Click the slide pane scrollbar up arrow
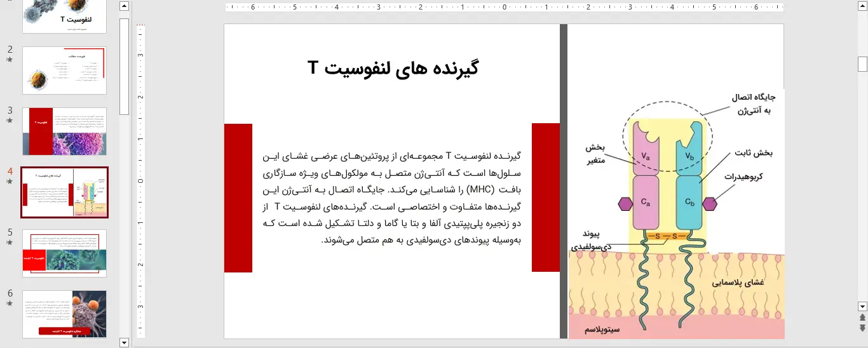868x348 pixels. pyautogui.click(x=862, y=6)
